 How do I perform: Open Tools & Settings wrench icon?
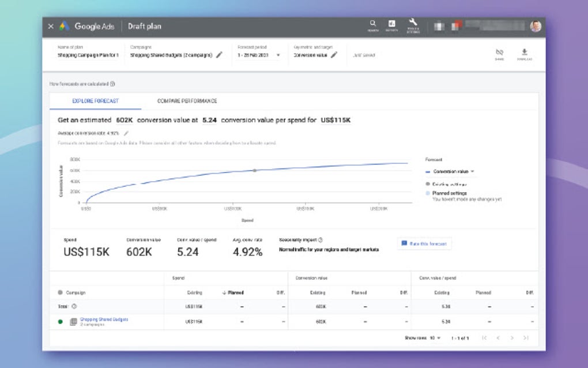[412, 23]
